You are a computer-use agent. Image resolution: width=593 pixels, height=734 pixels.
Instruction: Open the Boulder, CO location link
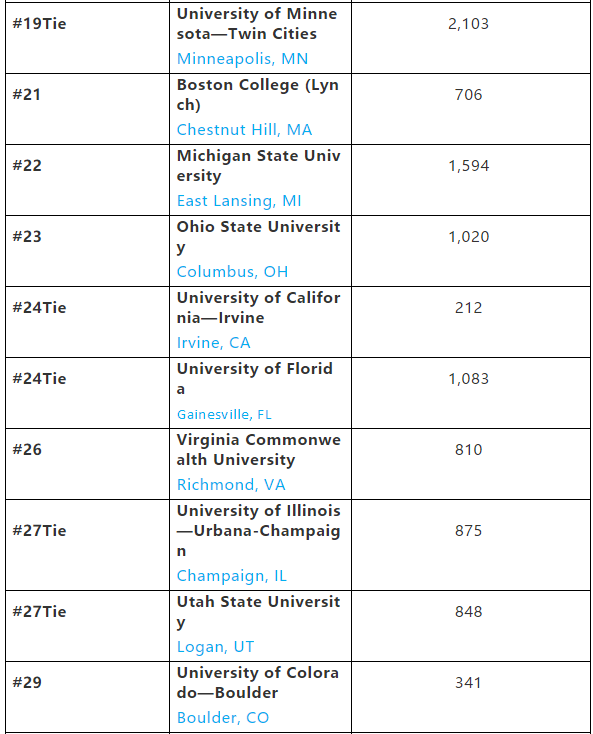tap(223, 718)
